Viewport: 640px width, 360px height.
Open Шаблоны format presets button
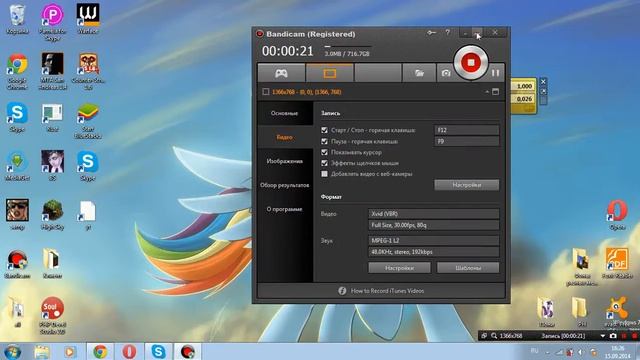click(468, 268)
